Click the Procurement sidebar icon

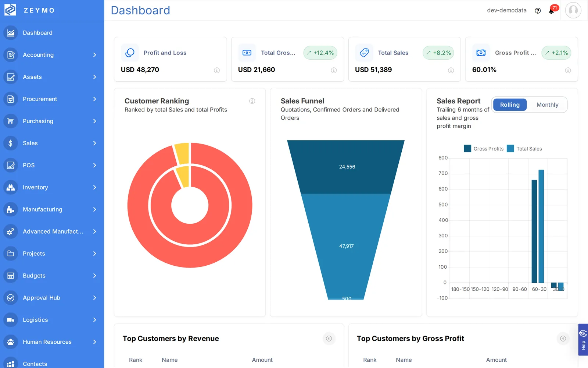coord(11,99)
